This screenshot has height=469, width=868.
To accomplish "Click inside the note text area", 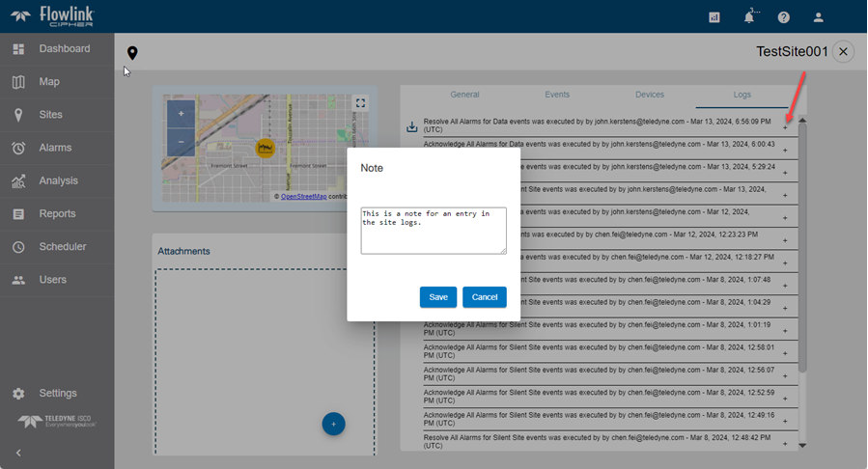I will tap(433, 231).
